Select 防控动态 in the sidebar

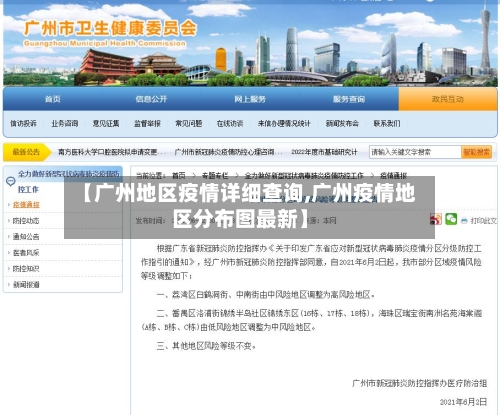point(26,221)
